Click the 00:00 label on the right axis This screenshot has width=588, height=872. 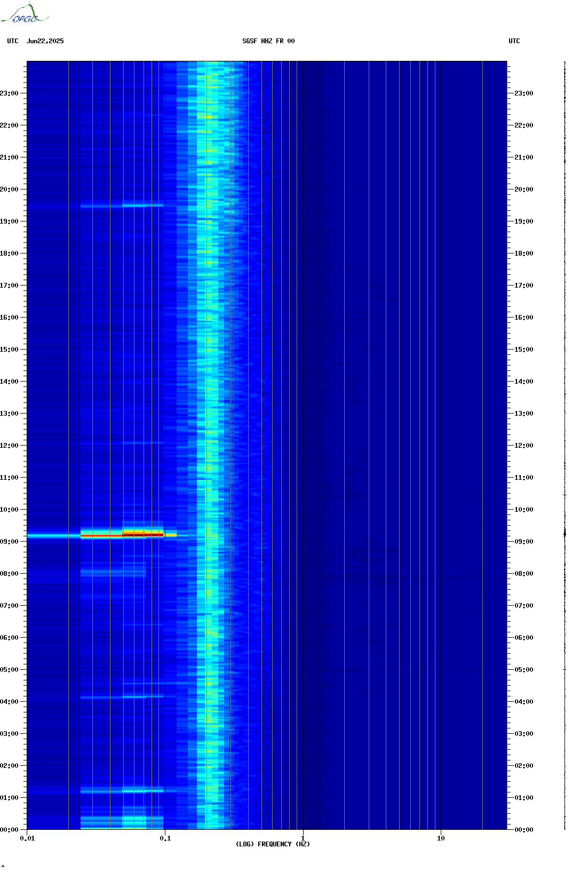pyautogui.click(x=524, y=830)
